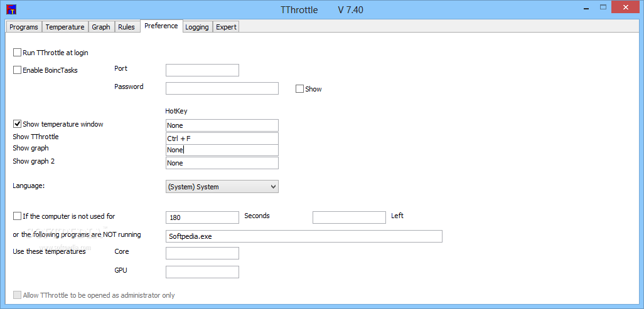Switch to the Programs tab
The width and height of the screenshot is (644, 309).
click(x=24, y=27)
